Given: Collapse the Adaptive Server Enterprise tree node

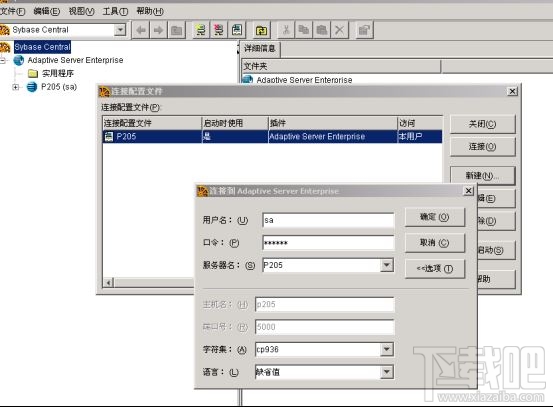Looking at the screenshot, I should [3, 60].
